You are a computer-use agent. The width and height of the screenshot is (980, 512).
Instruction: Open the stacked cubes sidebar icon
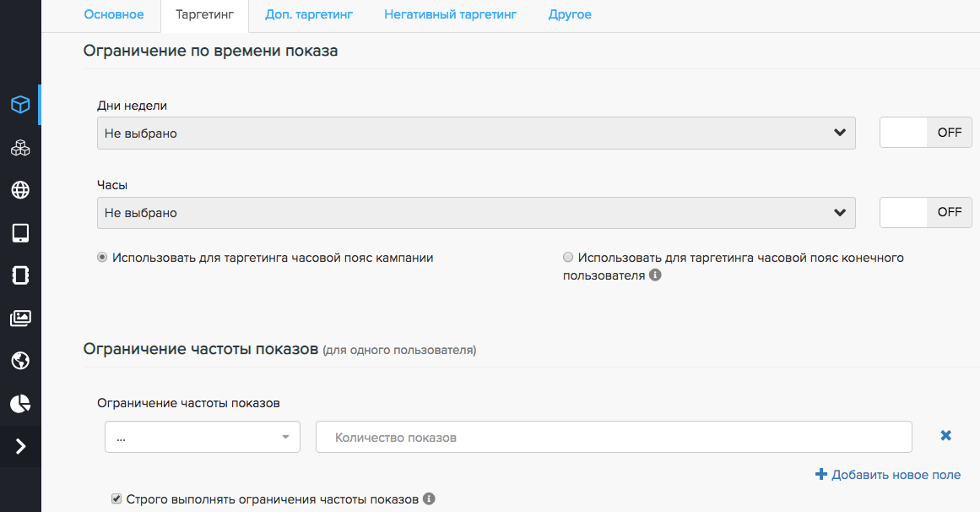(x=20, y=148)
